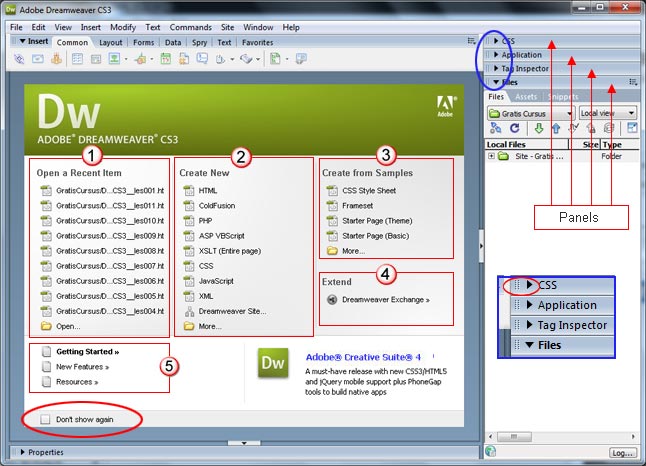This screenshot has width=646, height=466.
Task: Click the Head elements icon
Action: [221, 59]
